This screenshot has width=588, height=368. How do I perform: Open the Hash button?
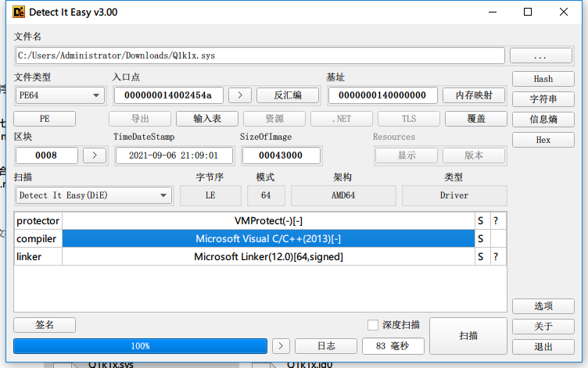(x=543, y=79)
